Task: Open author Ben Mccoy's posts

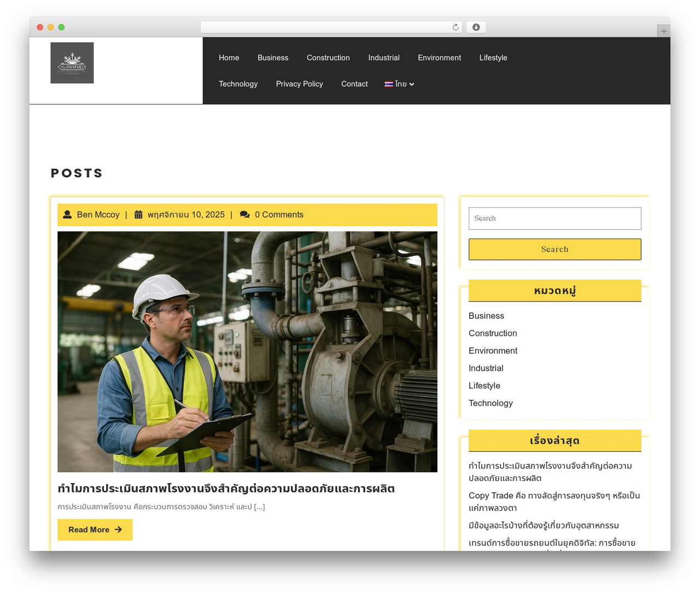Action: click(x=98, y=214)
